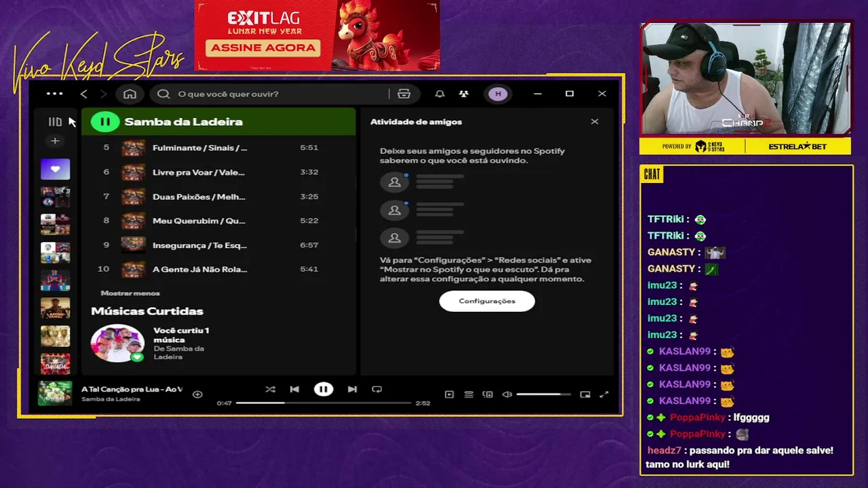Click Mostrar menos link
Screen dimensions: 868x488
pyautogui.click(x=130, y=293)
